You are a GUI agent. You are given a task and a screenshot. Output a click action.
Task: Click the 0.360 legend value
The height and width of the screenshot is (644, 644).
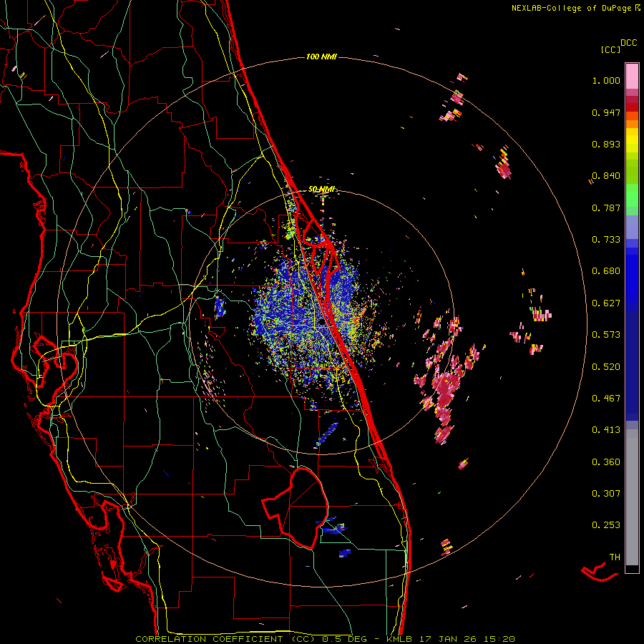point(606,462)
